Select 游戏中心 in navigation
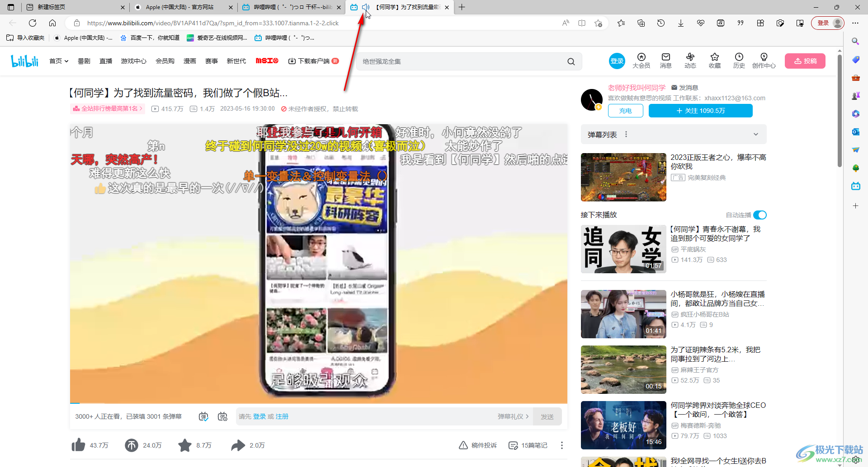The height and width of the screenshot is (467, 868). point(134,61)
